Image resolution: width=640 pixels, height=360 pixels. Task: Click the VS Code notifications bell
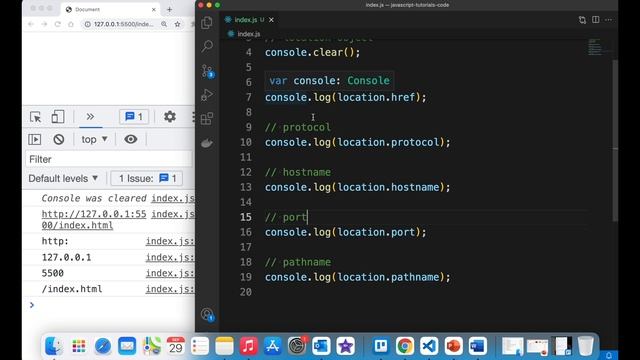pos(609,356)
